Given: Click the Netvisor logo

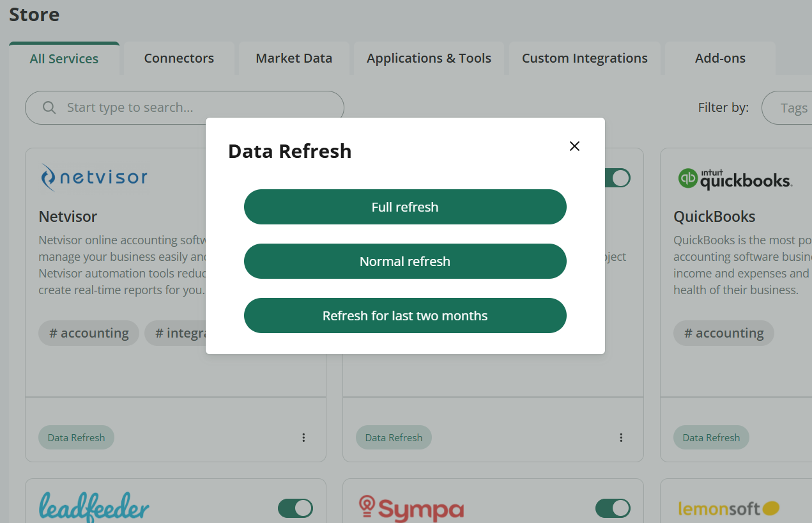Looking at the screenshot, I should click(93, 178).
